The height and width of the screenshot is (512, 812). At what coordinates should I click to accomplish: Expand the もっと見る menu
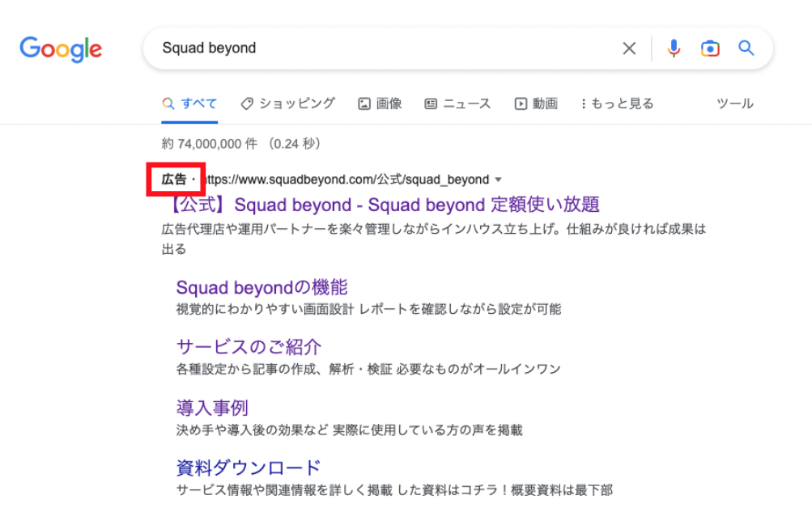tap(617, 104)
